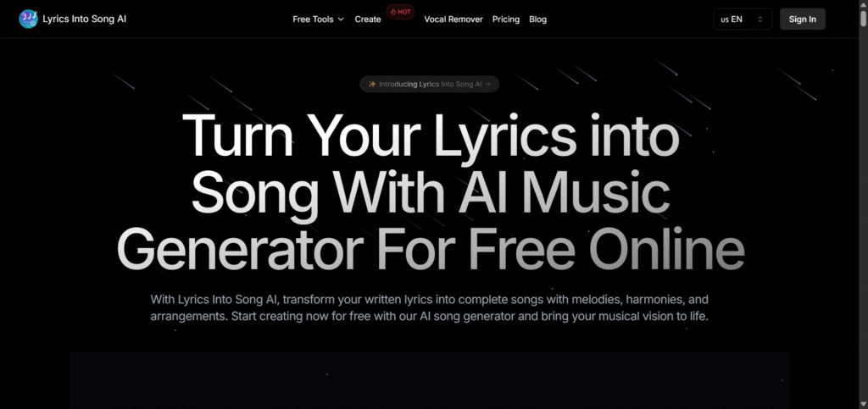Expand the Free Tools menu chevron

(341, 19)
